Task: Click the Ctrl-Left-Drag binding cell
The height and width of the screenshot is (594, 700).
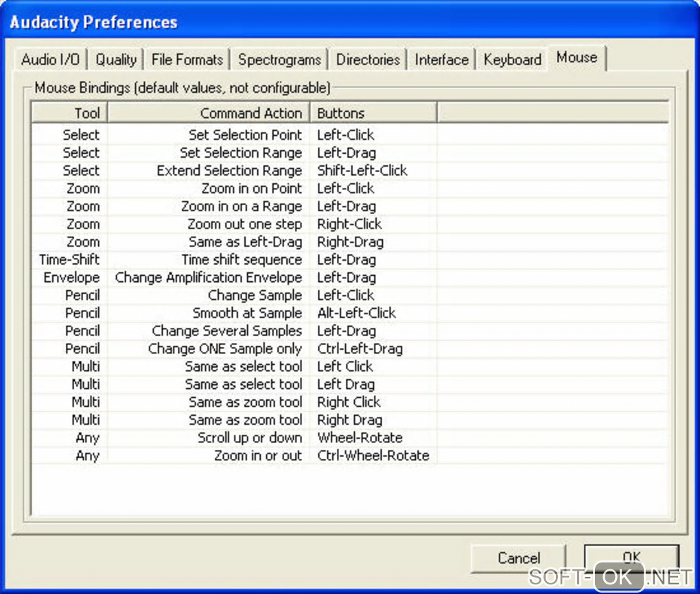Action: click(360, 349)
